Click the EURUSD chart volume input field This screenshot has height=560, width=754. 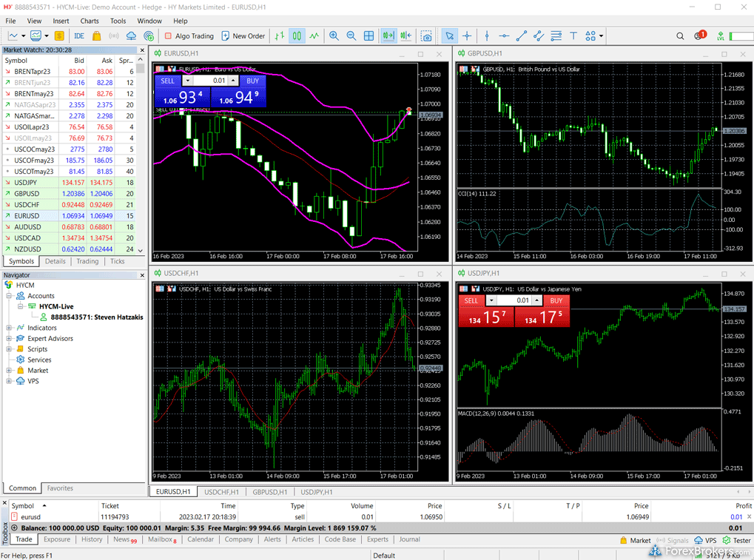click(210, 81)
